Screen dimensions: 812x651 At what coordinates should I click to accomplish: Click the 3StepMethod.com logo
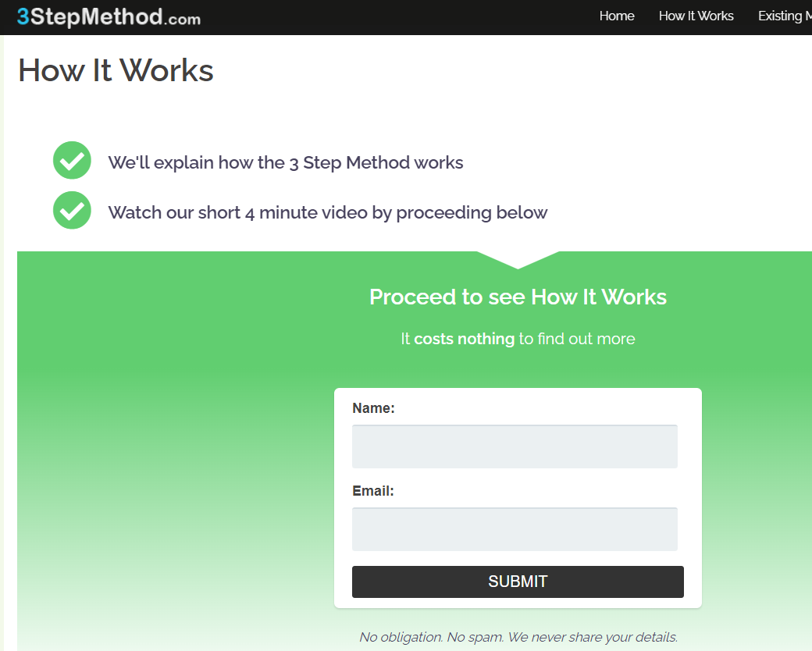click(108, 17)
